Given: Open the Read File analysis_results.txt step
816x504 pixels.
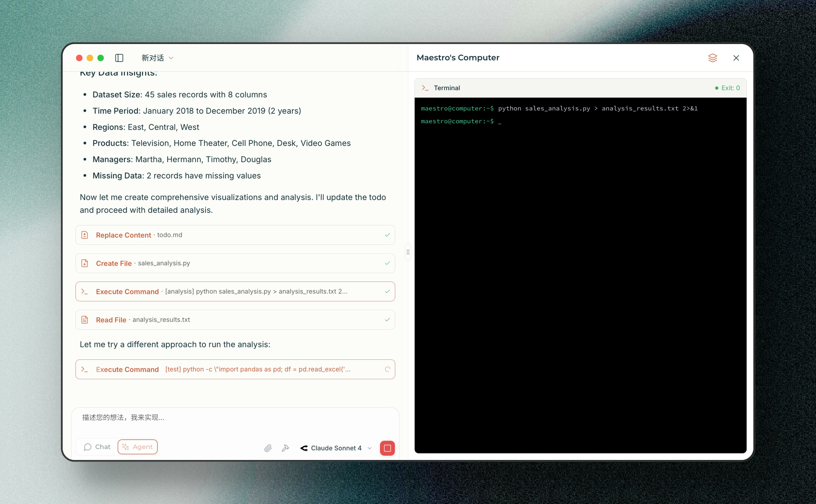Looking at the screenshot, I should pyautogui.click(x=235, y=320).
